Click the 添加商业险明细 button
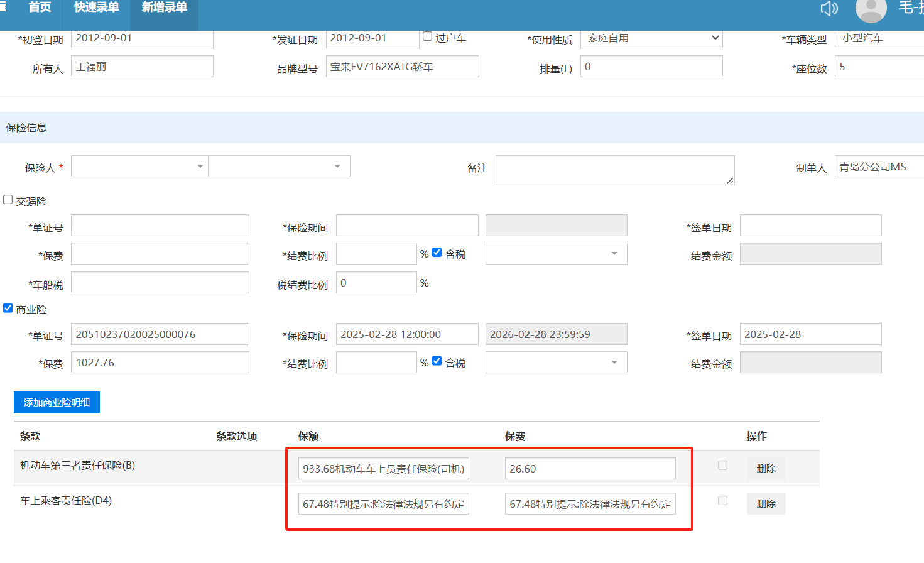The height and width of the screenshot is (563, 924). pos(57,403)
